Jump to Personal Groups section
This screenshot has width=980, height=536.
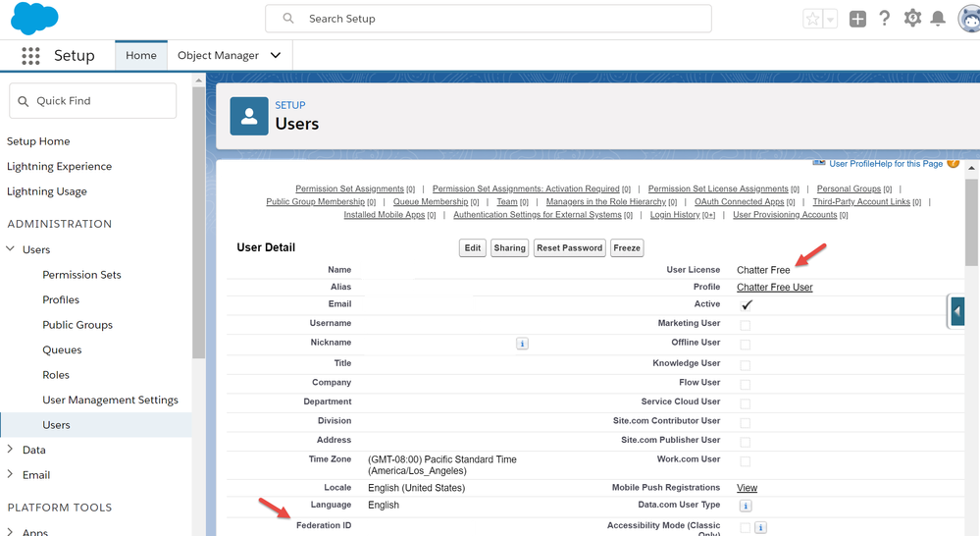[849, 188]
